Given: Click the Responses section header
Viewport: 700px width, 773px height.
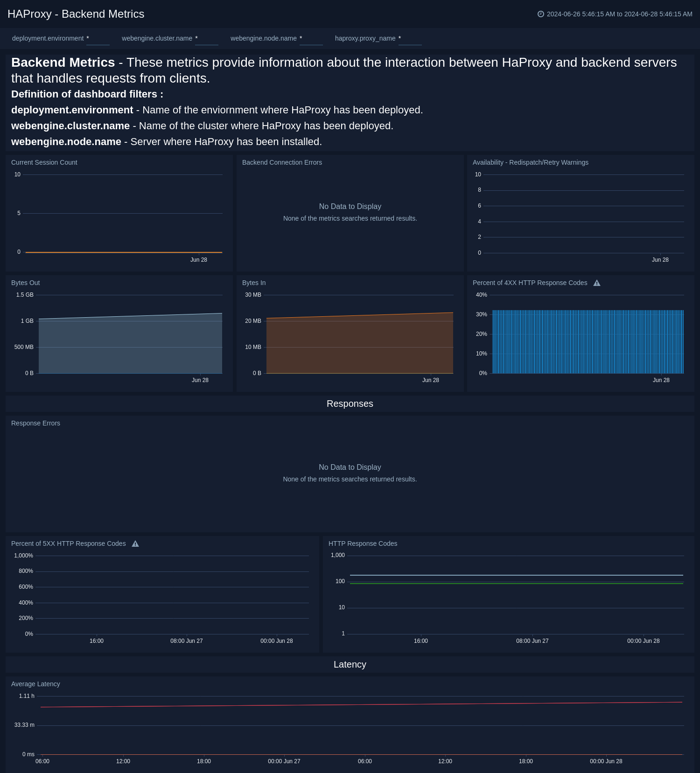Looking at the screenshot, I should coord(350,404).
